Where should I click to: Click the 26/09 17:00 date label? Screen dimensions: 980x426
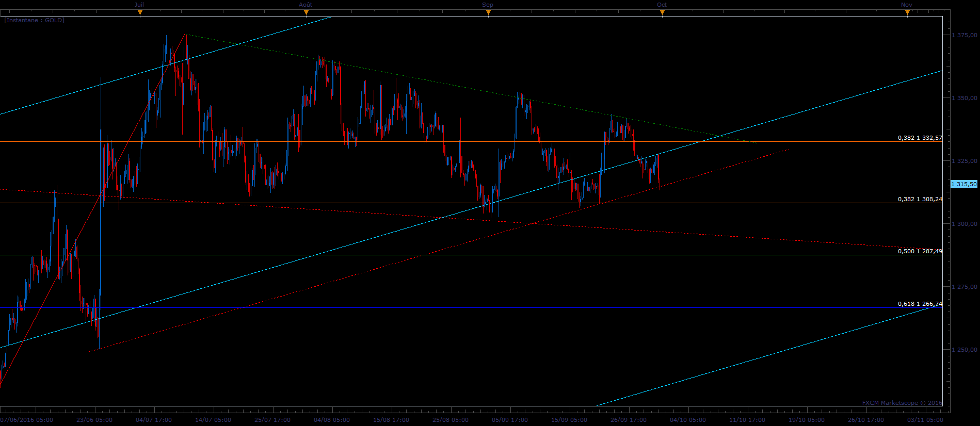(629, 420)
